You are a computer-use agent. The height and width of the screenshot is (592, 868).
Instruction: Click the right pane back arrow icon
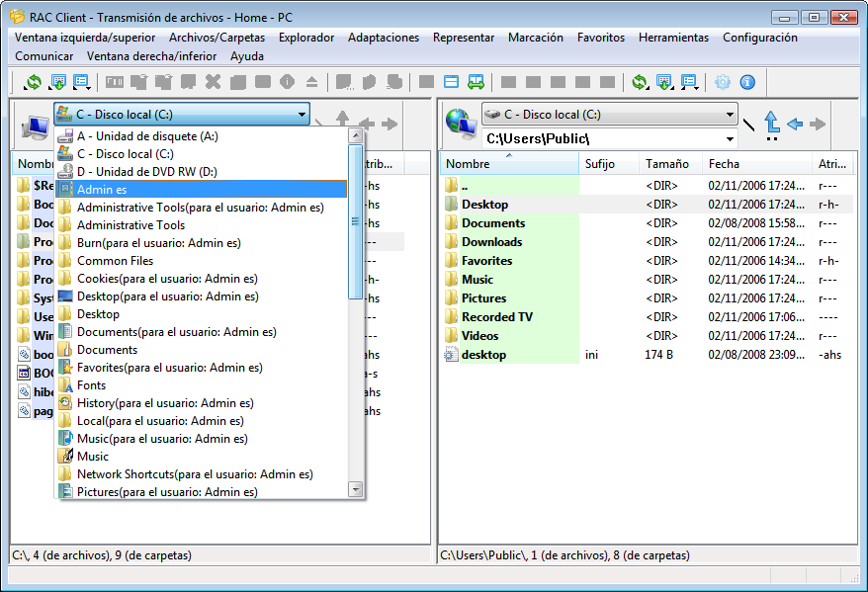point(795,124)
